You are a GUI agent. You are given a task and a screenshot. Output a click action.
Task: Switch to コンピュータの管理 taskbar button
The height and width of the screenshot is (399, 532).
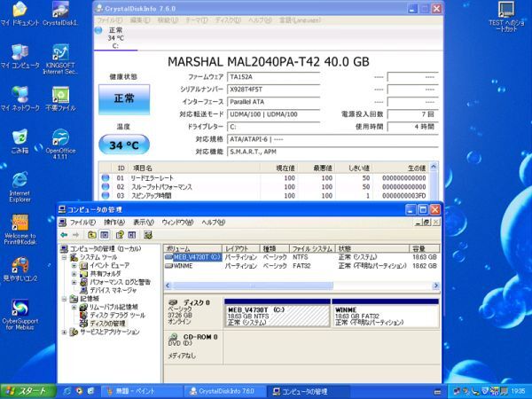(308, 391)
